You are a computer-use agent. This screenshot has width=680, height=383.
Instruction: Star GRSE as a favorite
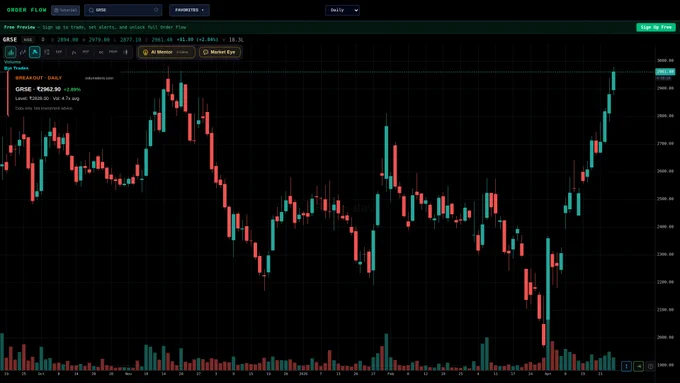tap(156, 10)
